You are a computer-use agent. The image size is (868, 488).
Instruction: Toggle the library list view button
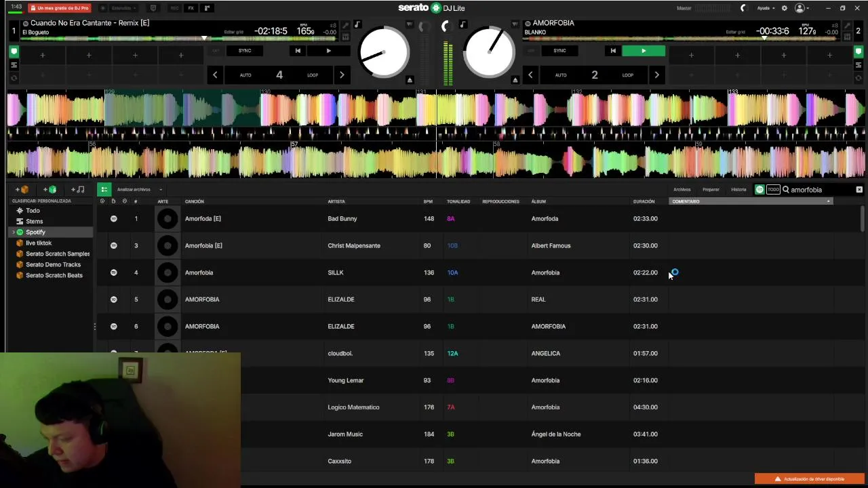104,190
